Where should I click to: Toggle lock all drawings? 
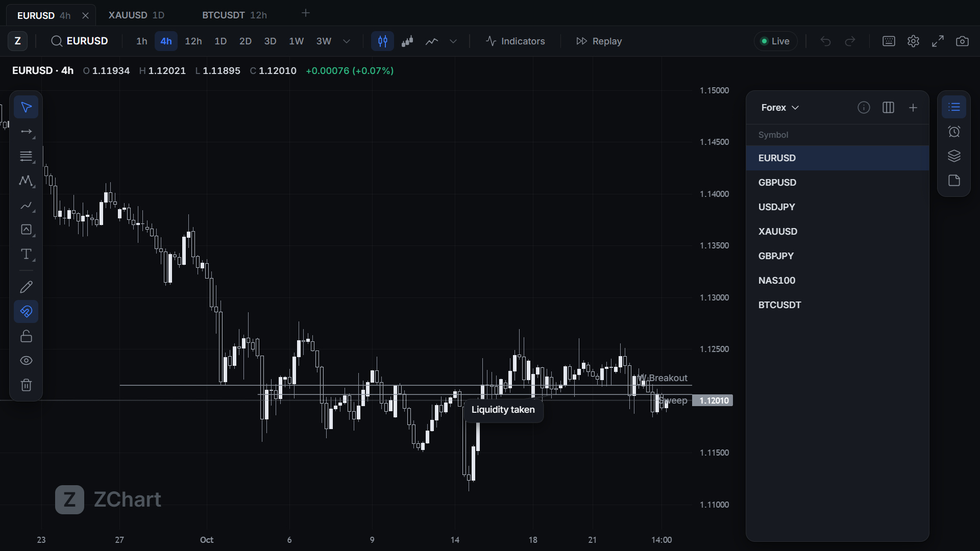click(x=26, y=336)
